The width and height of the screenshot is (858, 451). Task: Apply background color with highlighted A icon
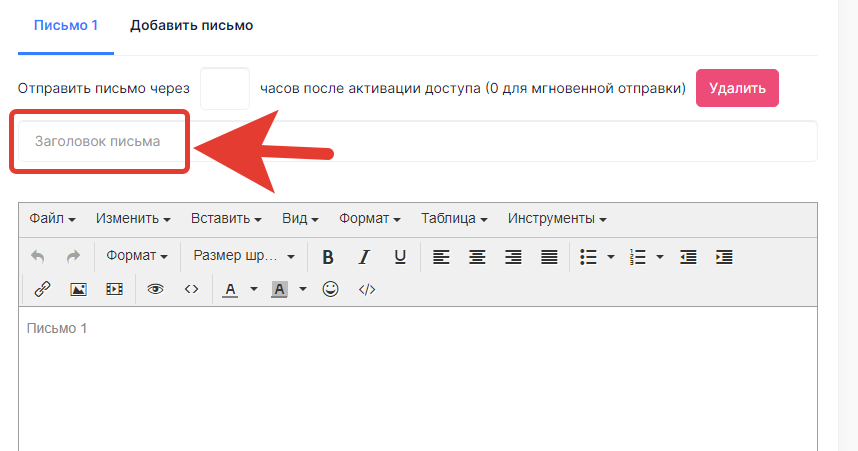(279, 289)
